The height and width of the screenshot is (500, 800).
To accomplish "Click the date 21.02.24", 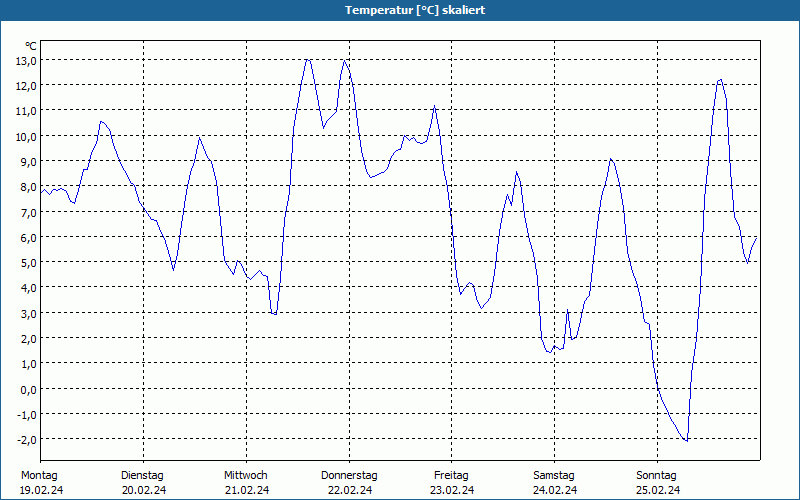I will (x=247, y=490).
